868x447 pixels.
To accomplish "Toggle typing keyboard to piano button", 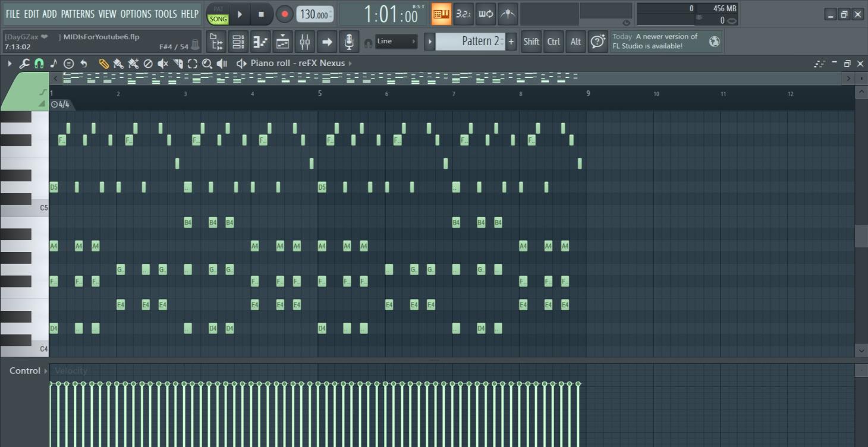I will 441,14.
